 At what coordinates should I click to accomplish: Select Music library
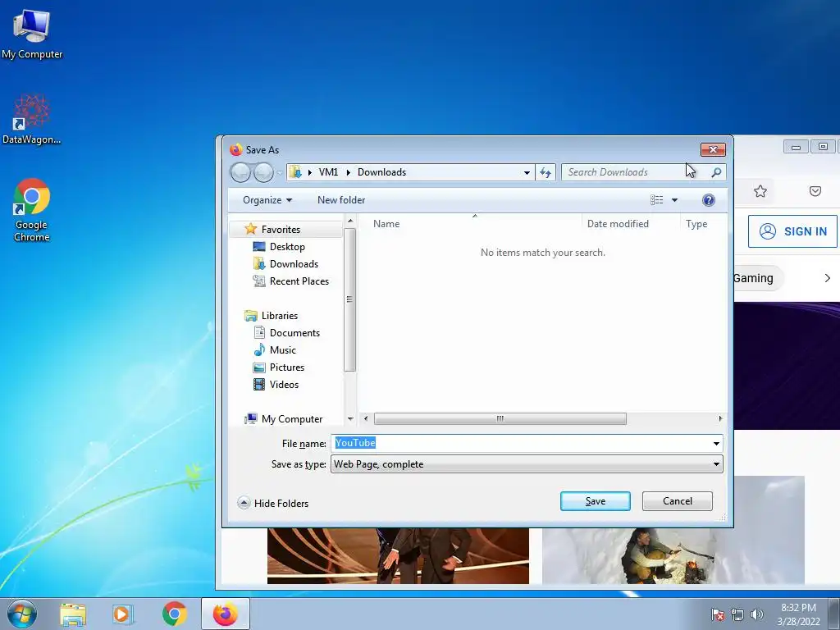282,349
